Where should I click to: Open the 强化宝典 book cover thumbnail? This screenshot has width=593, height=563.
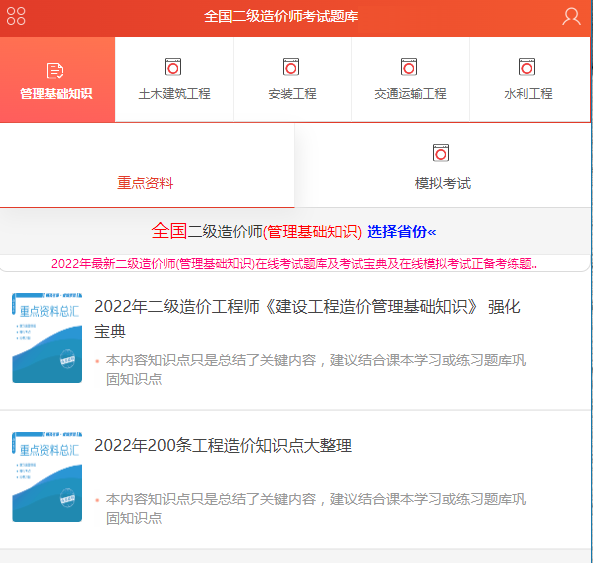(x=47, y=338)
